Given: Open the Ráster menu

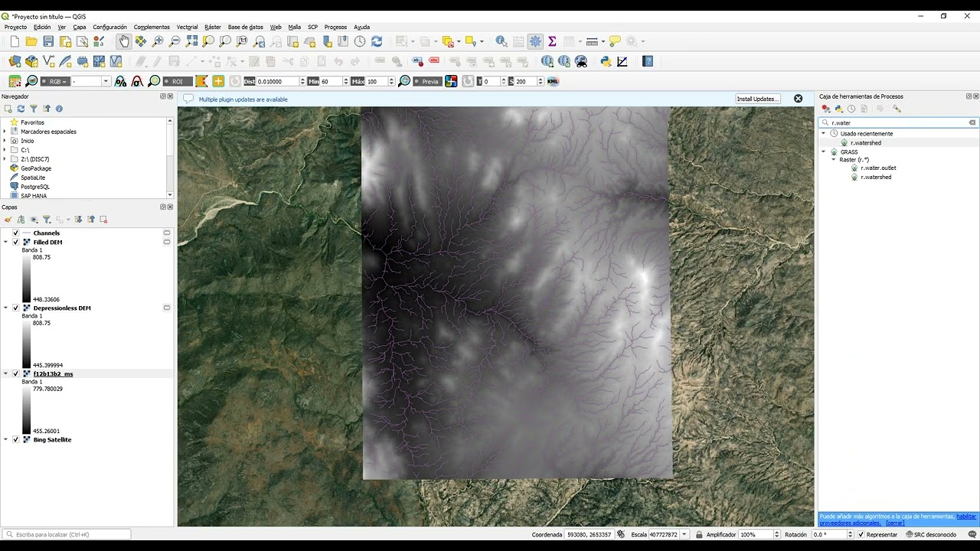Looking at the screenshot, I should point(213,27).
